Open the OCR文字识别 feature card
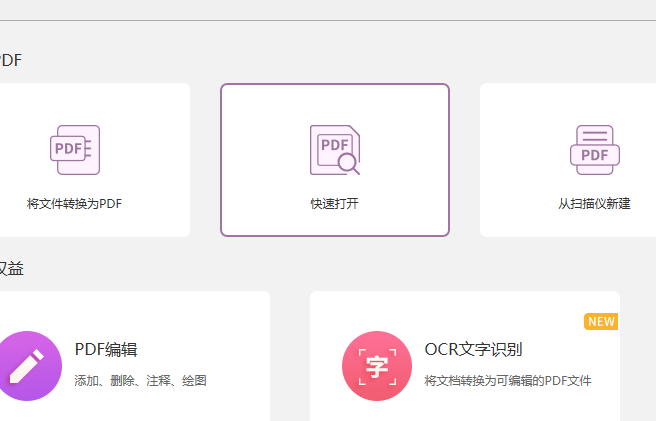The height and width of the screenshot is (421, 656). click(465, 356)
